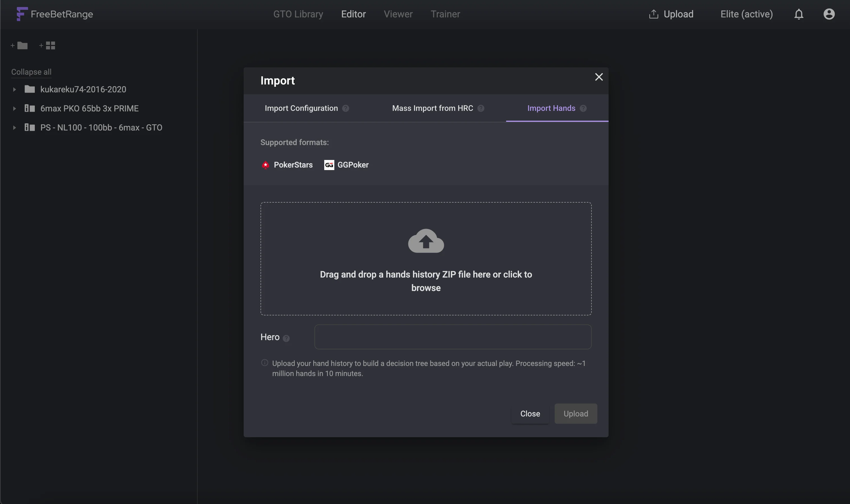Click help icon beside Import Hands tab
850x504 pixels.
click(x=583, y=108)
